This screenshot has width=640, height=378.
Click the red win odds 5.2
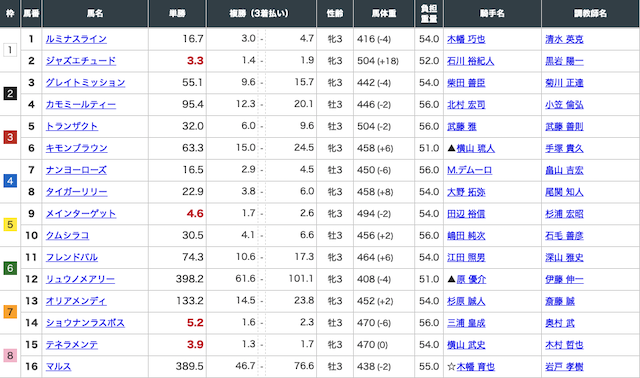pos(195,323)
